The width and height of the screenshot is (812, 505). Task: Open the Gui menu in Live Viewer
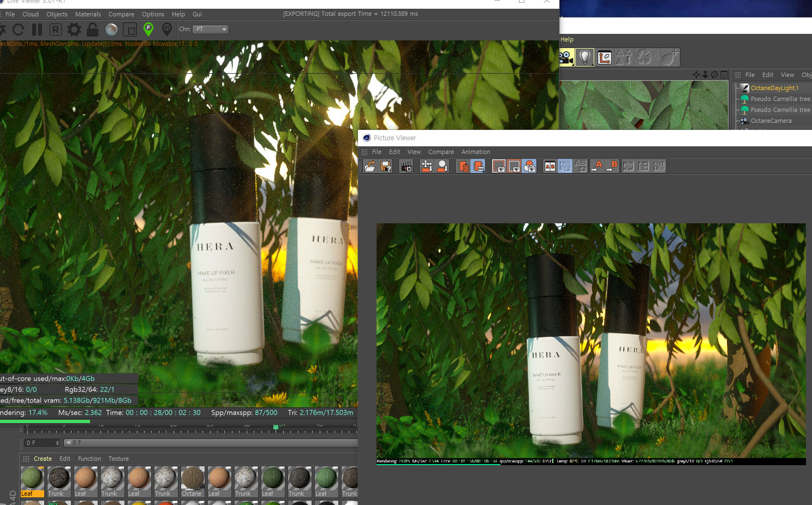pos(197,14)
